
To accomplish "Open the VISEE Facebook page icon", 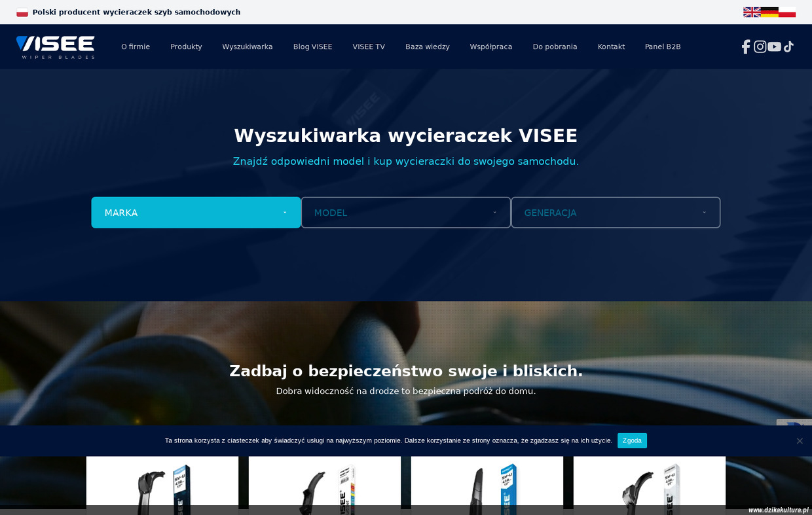I will (745, 46).
